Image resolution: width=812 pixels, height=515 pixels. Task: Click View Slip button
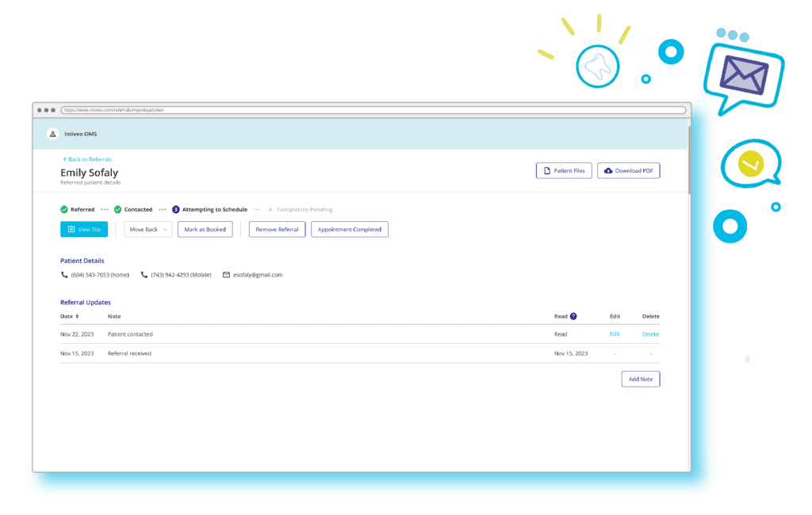click(x=84, y=229)
